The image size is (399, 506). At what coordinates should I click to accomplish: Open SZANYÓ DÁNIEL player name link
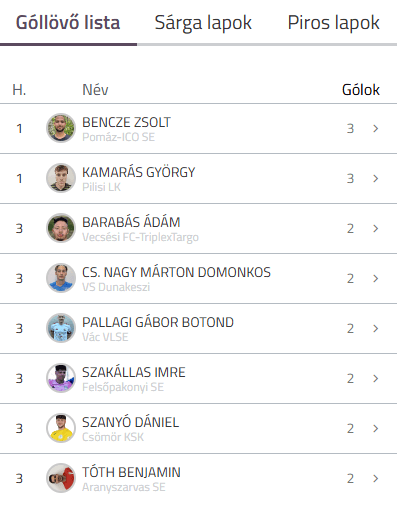130,422
